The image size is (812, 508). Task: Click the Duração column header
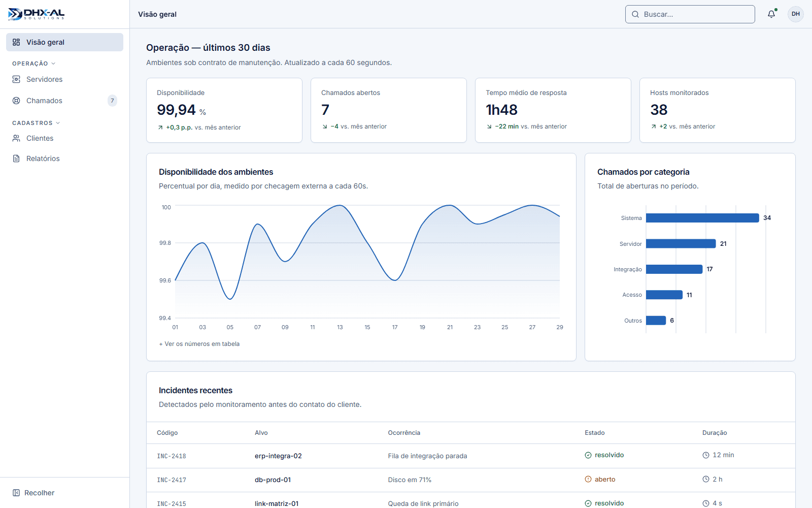coord(715,433)
